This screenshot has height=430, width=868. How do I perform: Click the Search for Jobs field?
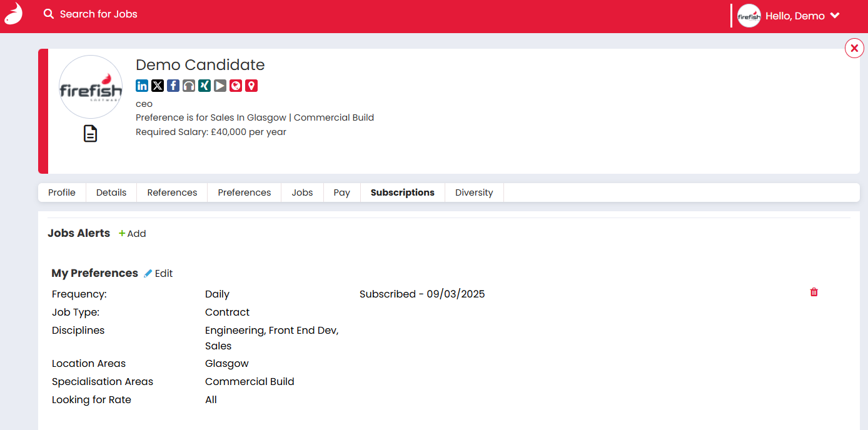pos(98,14)
